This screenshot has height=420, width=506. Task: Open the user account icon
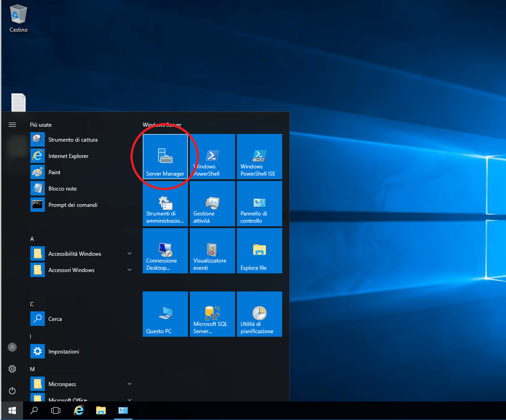(12, 347)
